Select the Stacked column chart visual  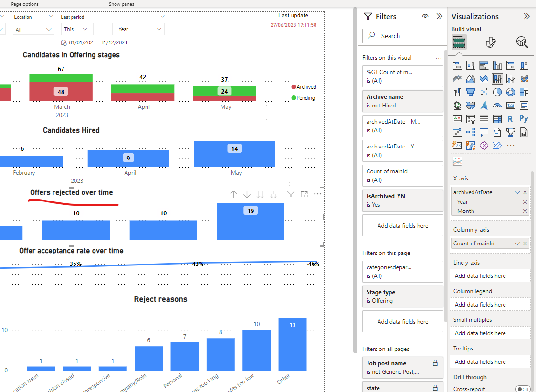[470, 65]
